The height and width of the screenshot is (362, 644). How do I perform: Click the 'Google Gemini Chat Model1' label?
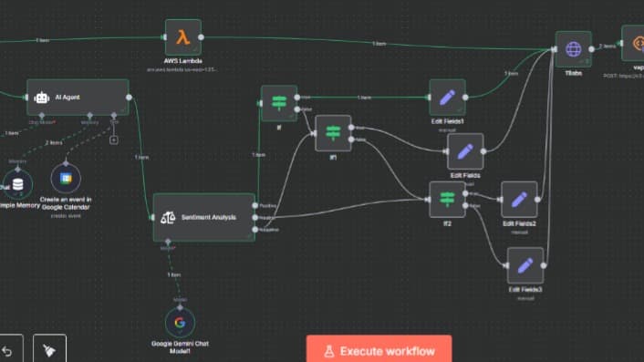pos(180,347)
